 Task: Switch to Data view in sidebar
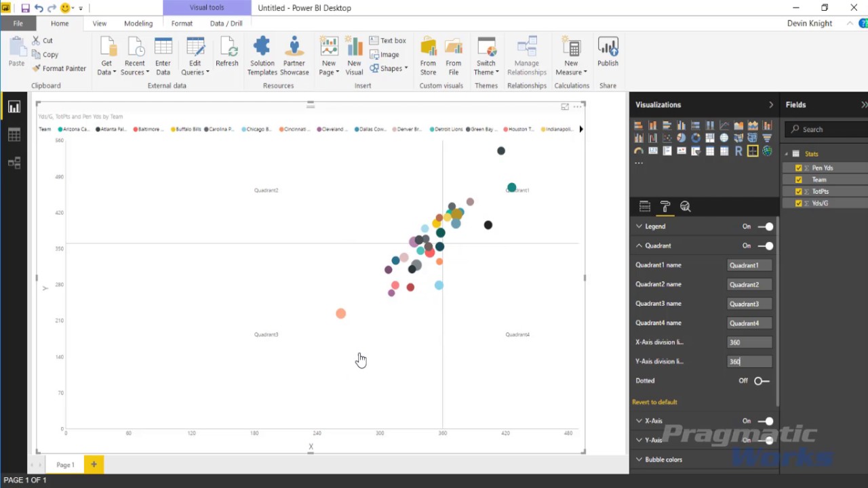[x=14, y=135]
